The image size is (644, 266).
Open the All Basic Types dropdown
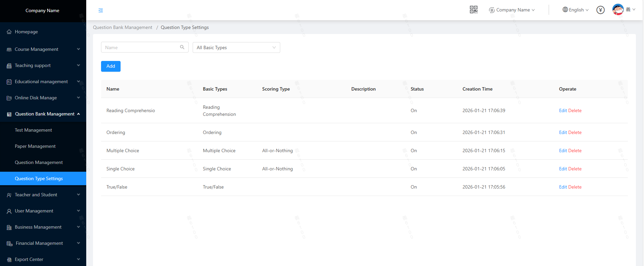[236, 47]
